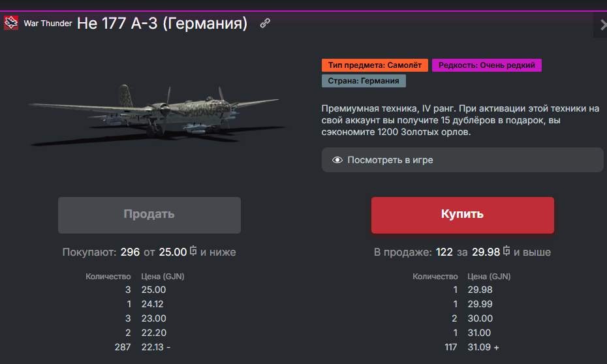Image resolution: width=607 pixels, height=364 pixels.
Task: Expand more buy orders with minus at 22.13
Action: [168, 348]
